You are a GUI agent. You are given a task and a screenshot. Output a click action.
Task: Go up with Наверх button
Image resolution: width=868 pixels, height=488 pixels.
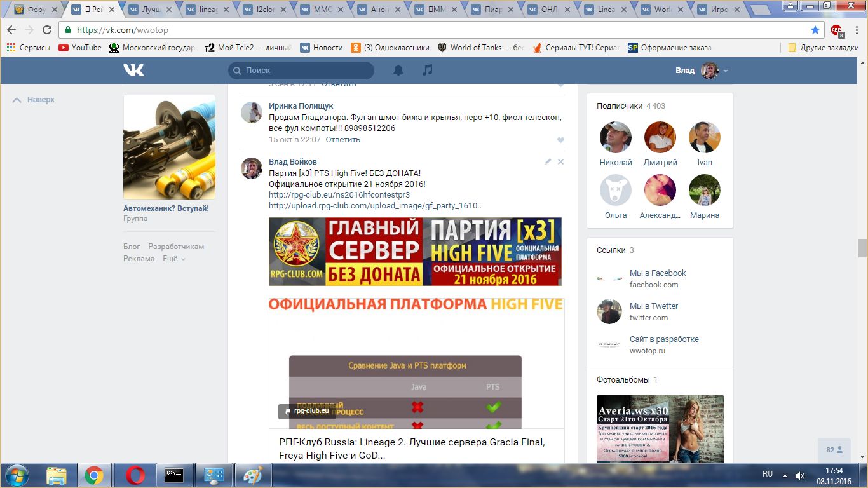(x=34, y=100)
